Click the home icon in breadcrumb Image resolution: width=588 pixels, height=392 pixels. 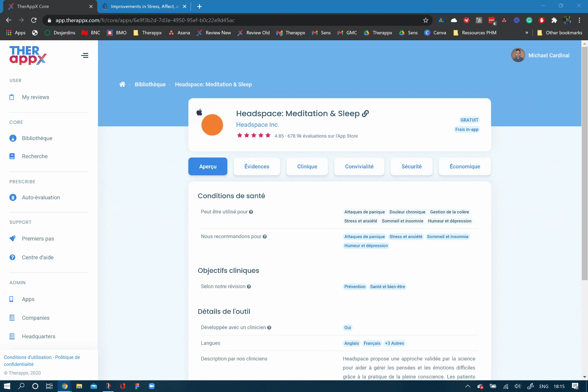tap(122, 84)
